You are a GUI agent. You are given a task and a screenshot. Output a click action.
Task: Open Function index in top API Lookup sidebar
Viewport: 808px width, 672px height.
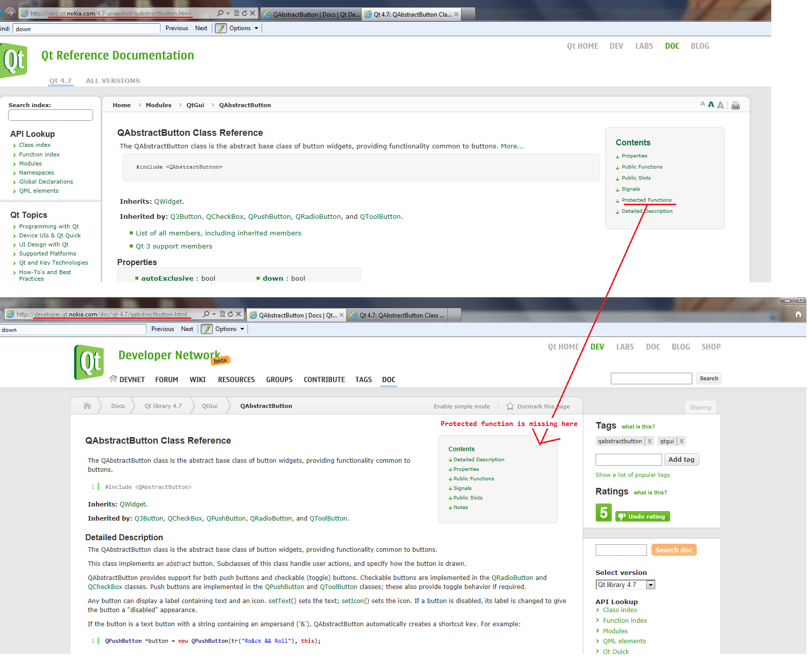(x=39, y=154)
